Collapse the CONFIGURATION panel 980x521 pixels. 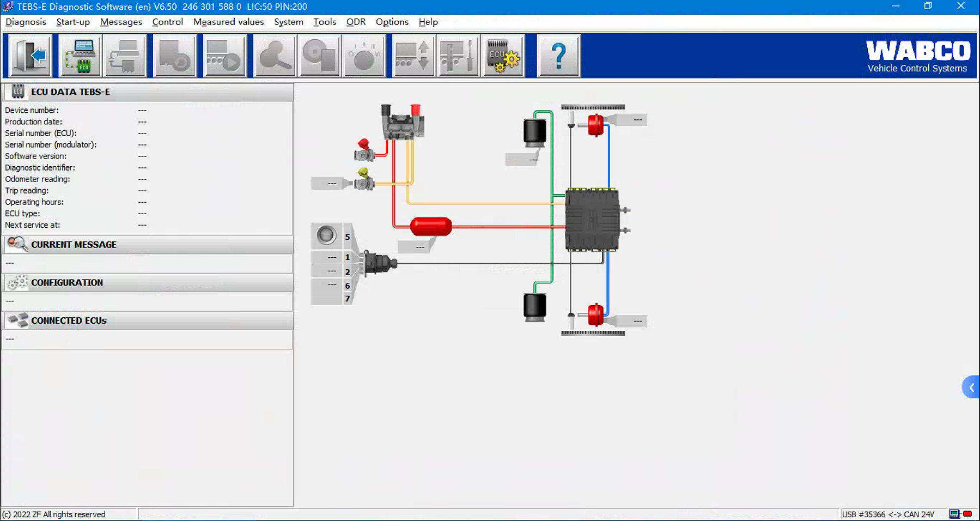point(66,282)
